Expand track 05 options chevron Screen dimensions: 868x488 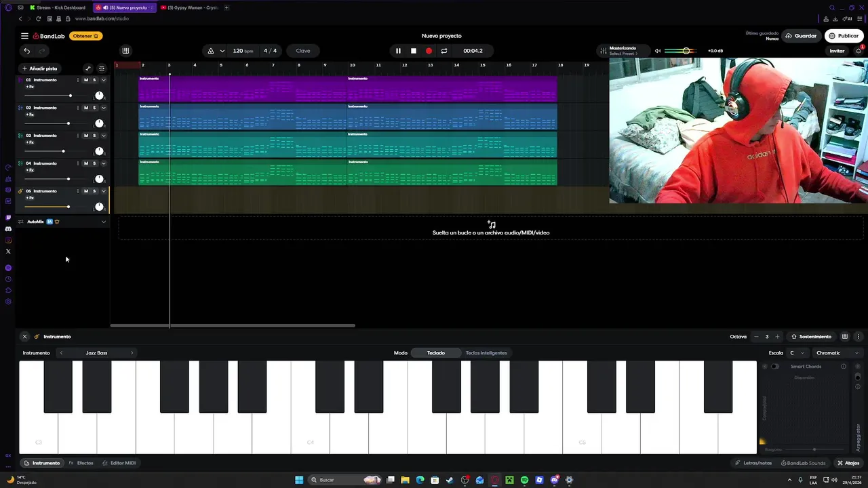[104, 191]
